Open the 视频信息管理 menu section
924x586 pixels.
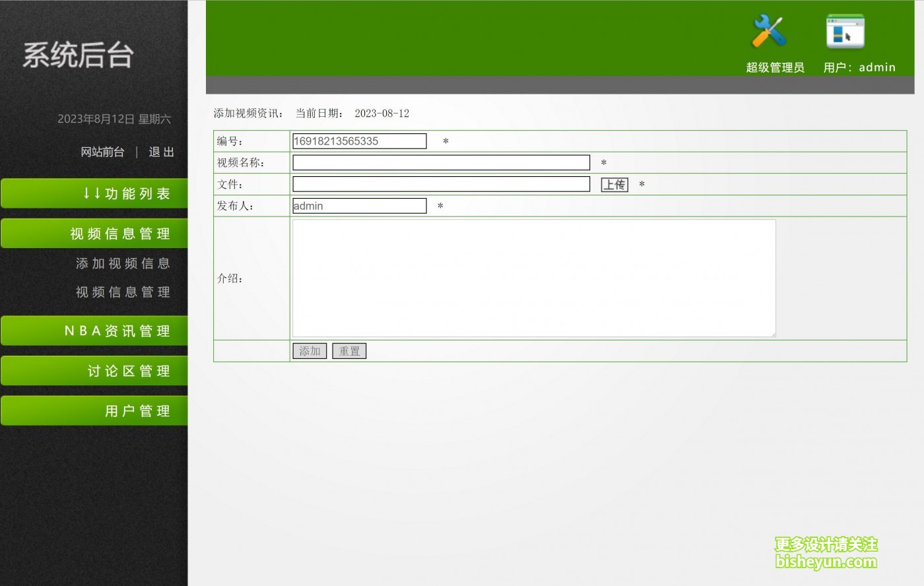[94, 234]
